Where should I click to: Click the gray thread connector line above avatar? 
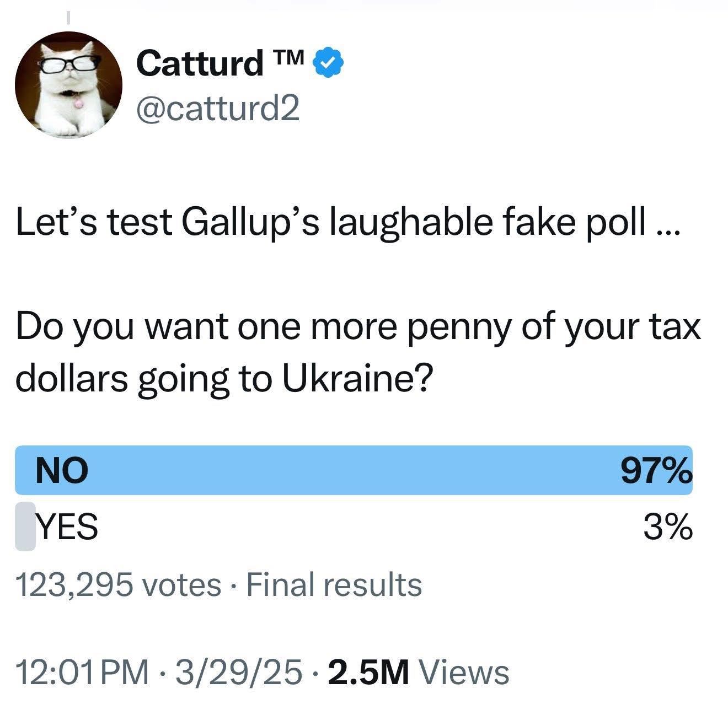tap(68, 17)
